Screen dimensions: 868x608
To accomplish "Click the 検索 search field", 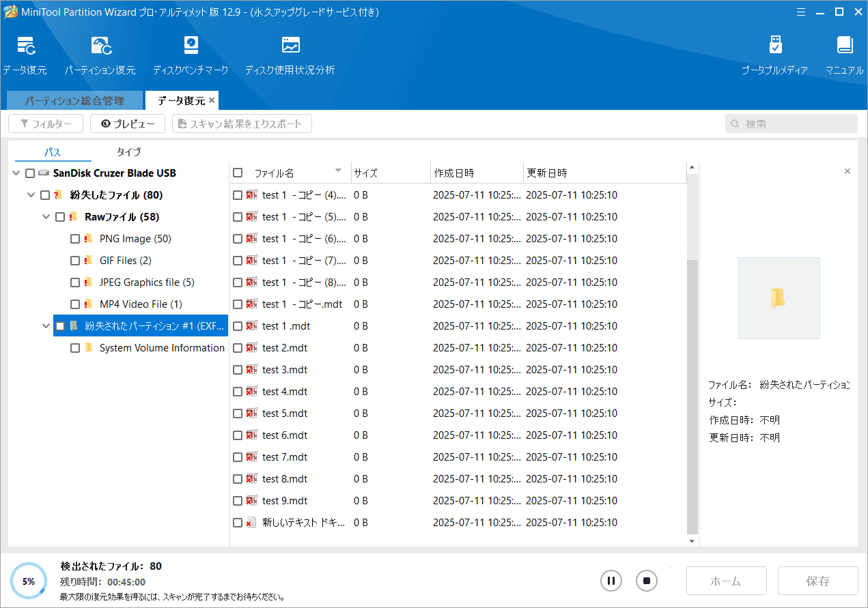I will click(791, 124).
